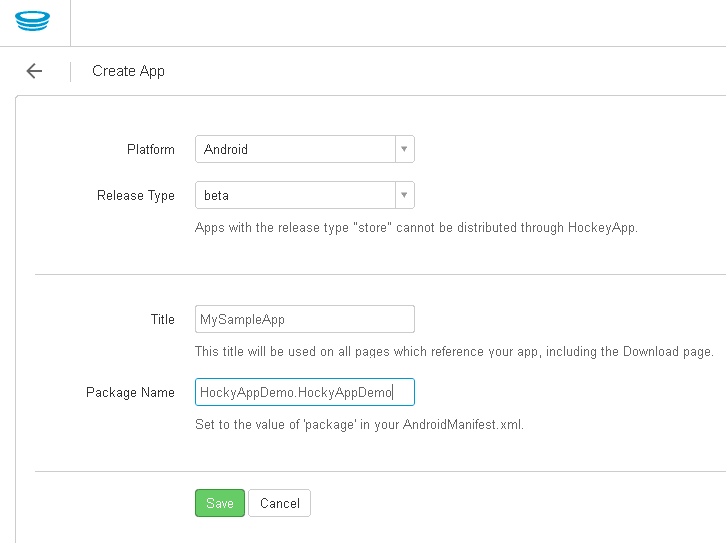Expand the Release Type dropdown showing beta
726x543 pixels.
tap(305, 195)
